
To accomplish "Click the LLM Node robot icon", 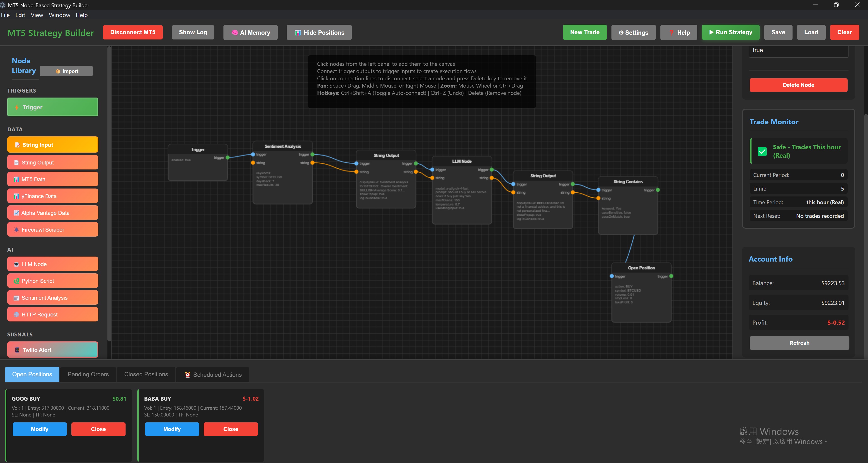I will pos(16,264).
